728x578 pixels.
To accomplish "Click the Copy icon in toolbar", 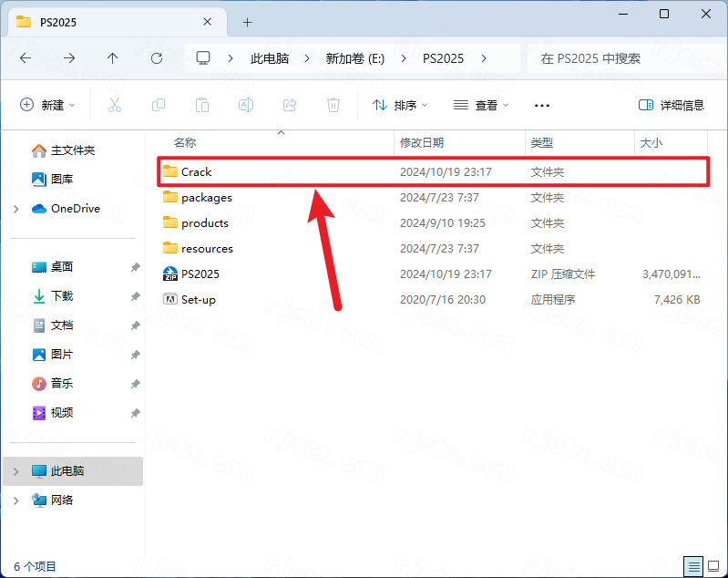I will click(x=159, y=105).
